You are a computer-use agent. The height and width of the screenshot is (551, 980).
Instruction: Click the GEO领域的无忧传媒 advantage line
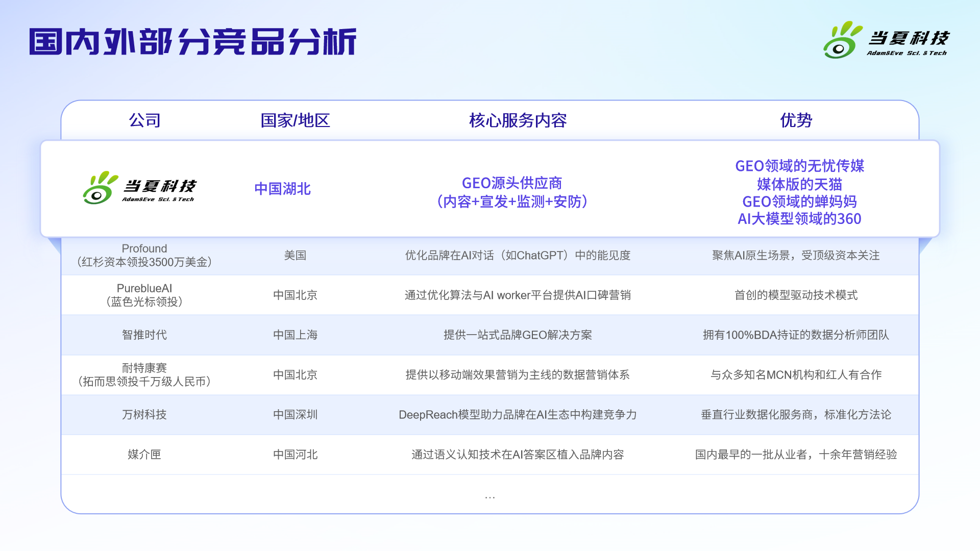point(799,166)
